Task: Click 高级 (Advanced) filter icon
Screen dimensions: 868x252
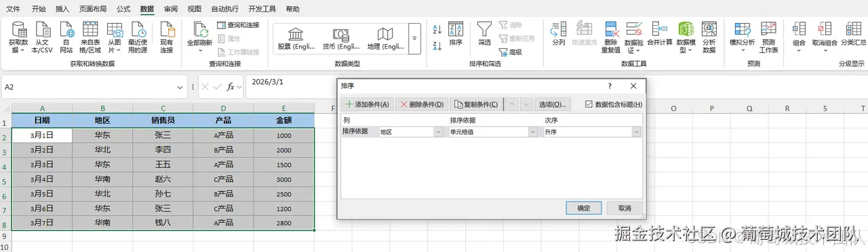Action: [511, 52]
